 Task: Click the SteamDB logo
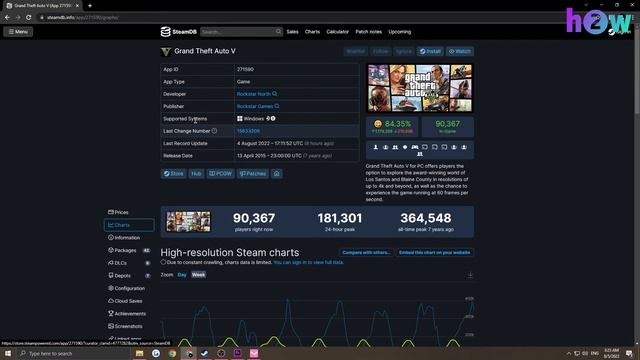pos(178,31)
